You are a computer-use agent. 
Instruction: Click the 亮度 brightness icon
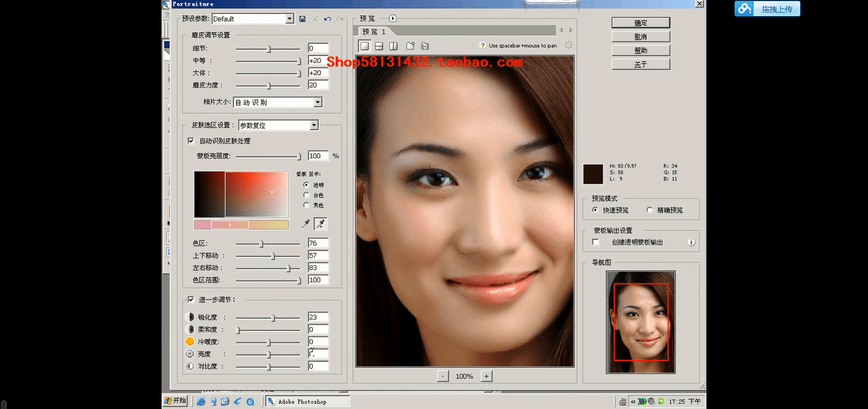coord(189,354)
